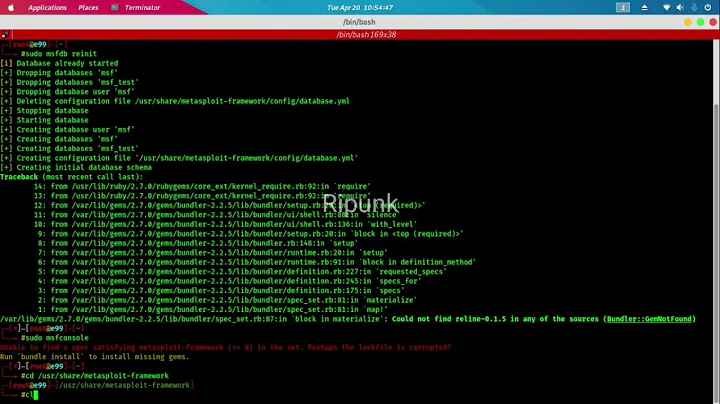
Task: Select Terminator in the top panel
Action: pos(142,7)
